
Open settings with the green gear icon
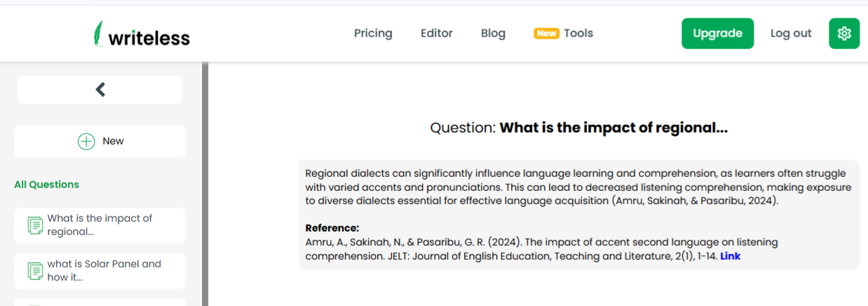tap(843, 33)
